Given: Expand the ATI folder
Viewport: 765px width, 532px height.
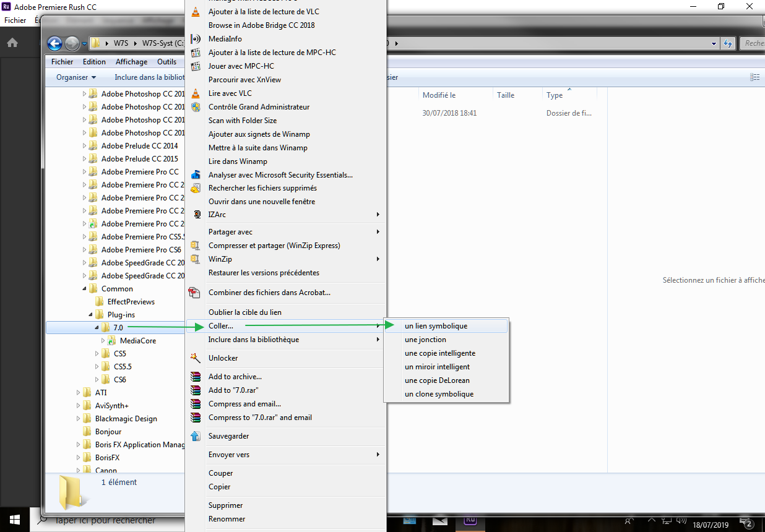Looking at the screenshot, I should click(79, 393).
